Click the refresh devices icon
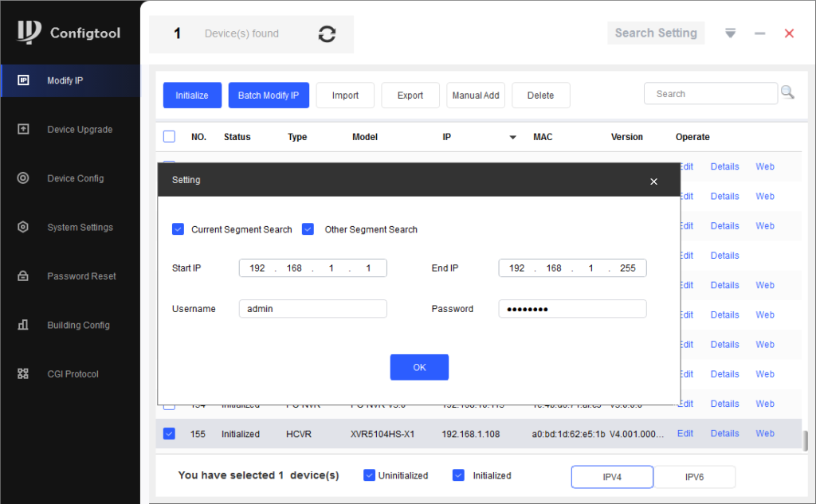This screenshot has width=816, height=504. (327, 33)
